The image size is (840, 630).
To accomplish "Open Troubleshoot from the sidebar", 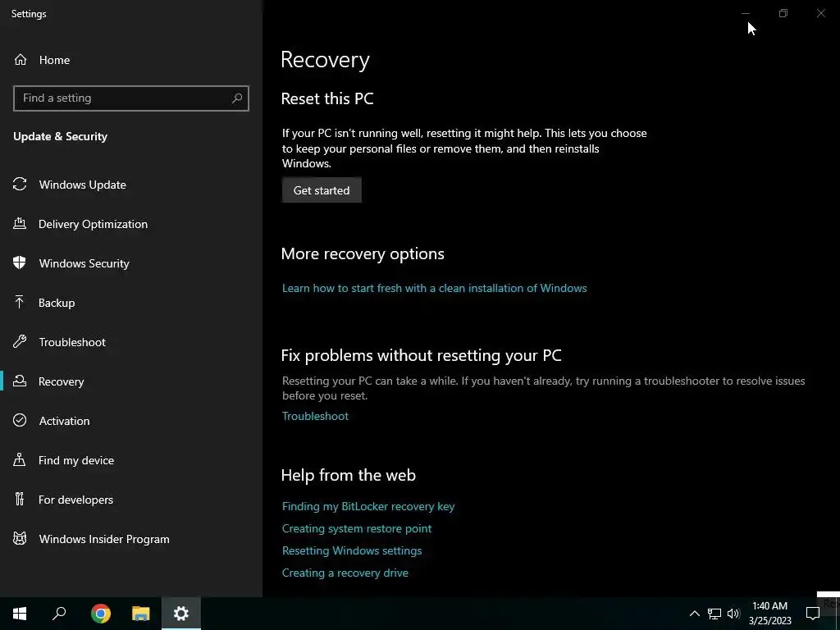I will (x=72, y=342).
